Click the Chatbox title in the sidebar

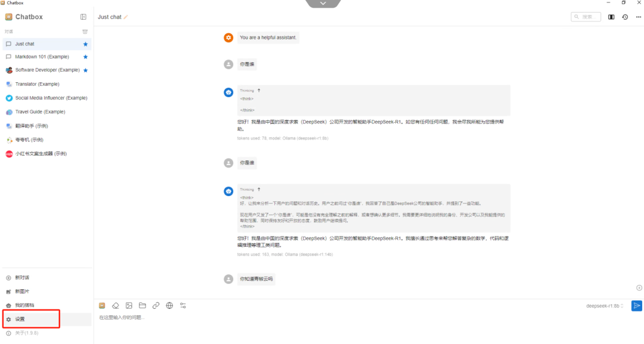click(29, 17)
